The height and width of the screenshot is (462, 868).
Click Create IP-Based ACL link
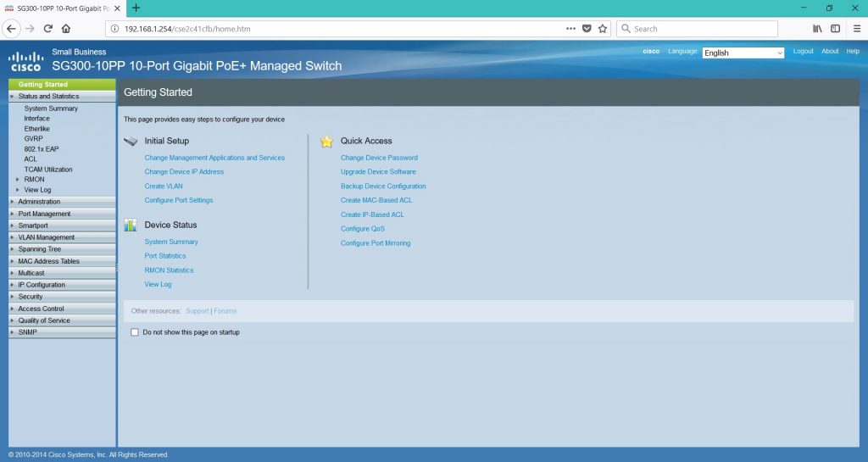(x=372, y=214)
